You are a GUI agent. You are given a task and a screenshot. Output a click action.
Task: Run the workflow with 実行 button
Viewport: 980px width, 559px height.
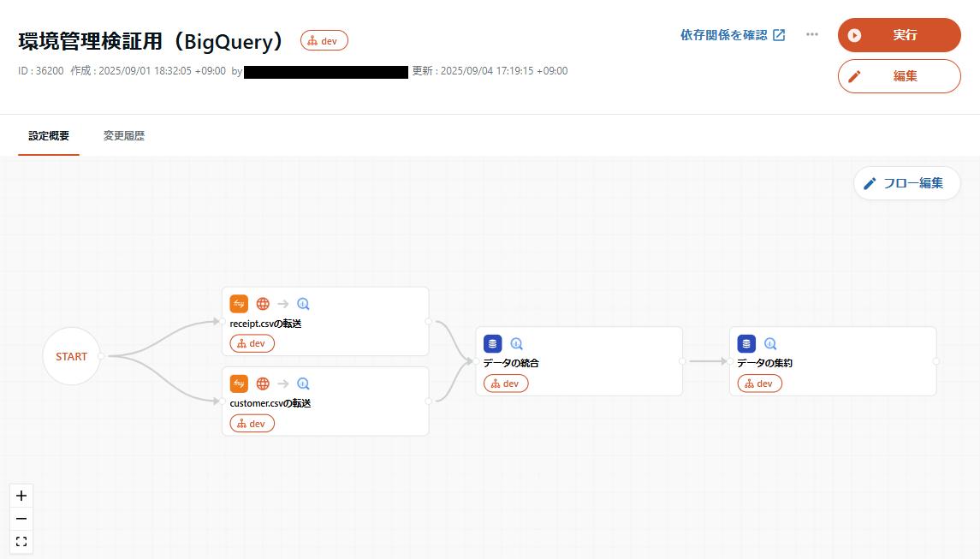[x=899, y=35]
